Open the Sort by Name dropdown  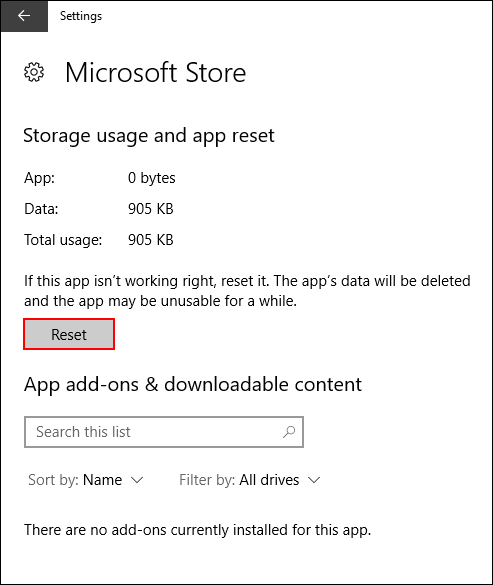[85, 480]
